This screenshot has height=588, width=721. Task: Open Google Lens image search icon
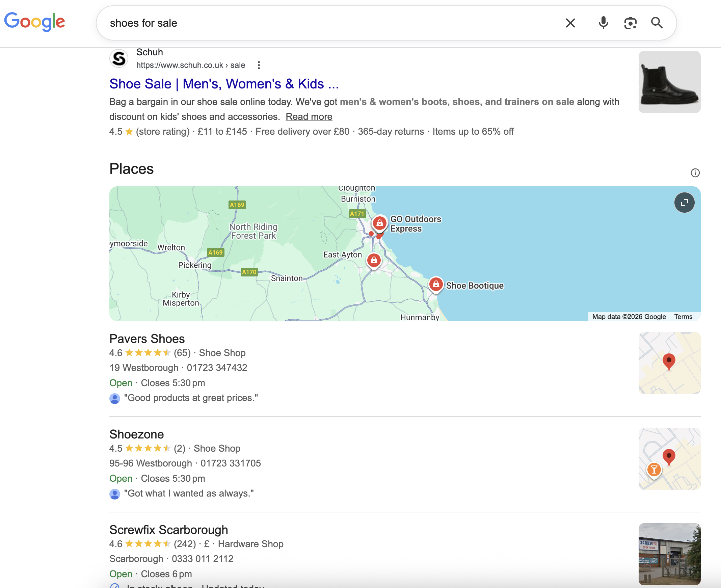(630, 23)
